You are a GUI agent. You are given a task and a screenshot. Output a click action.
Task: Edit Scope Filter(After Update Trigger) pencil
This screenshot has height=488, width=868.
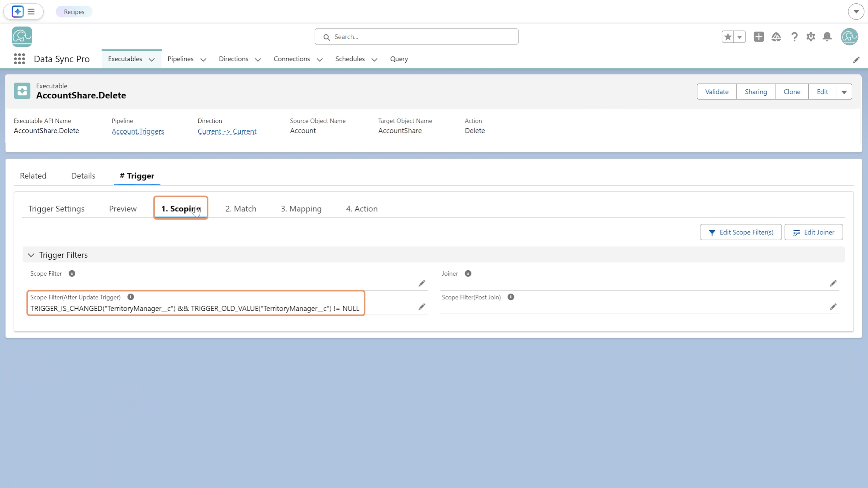tap(422, 307)
